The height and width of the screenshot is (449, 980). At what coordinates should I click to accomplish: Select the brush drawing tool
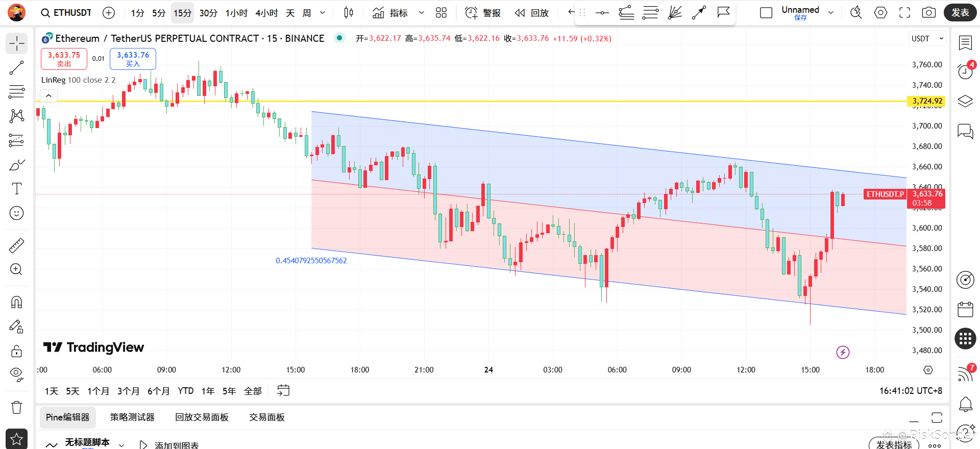coord(17,165)
